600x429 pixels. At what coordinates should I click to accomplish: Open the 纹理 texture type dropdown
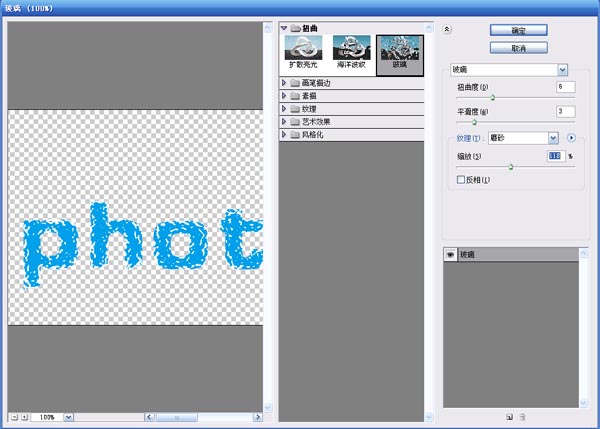point(552,138)
